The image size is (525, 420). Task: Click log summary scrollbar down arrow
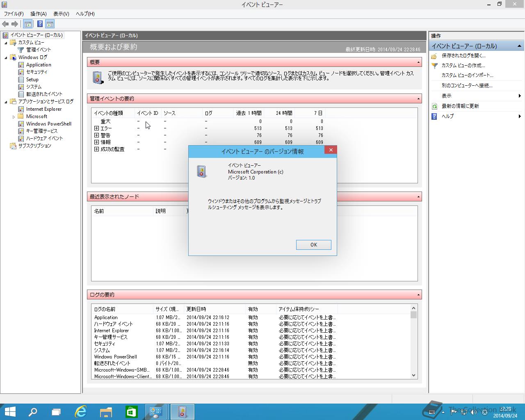413,375
